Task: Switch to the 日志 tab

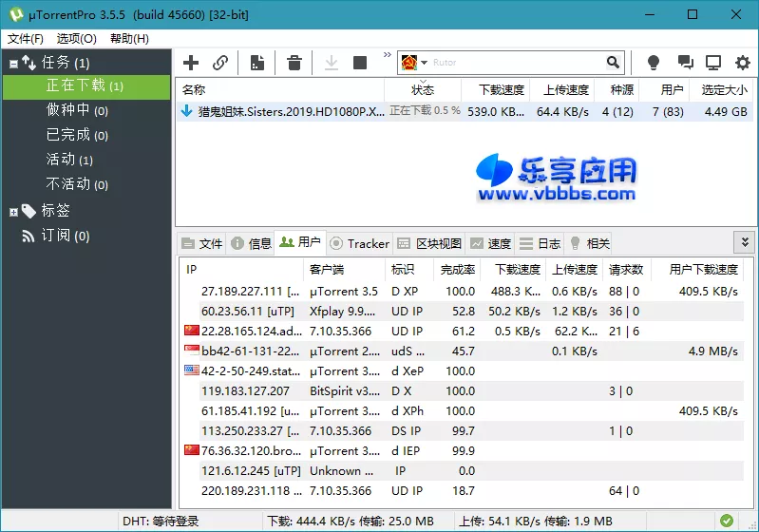Action: [540, 243]
